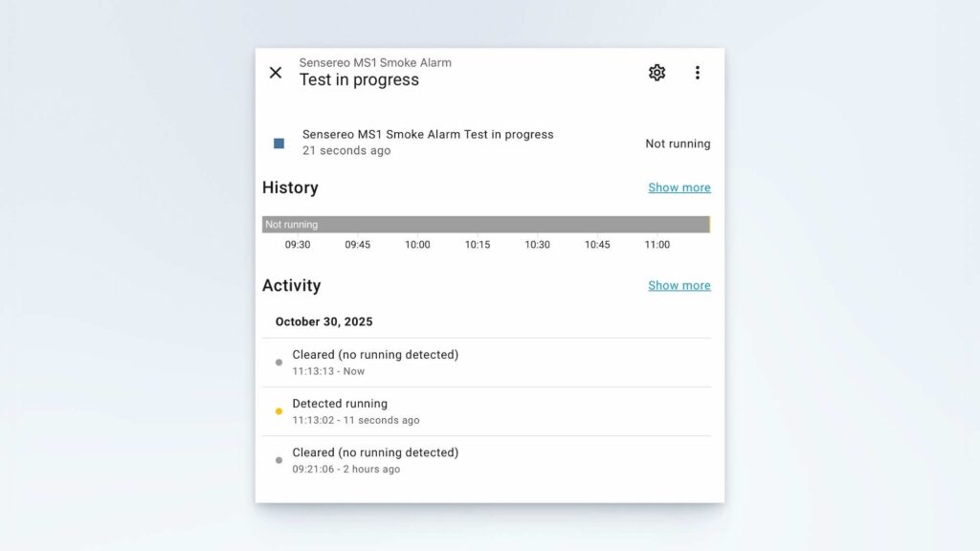Viewport: 980px width, 551px height.
Task: Click the 09:30 timeline label
Action: [298, 245]
